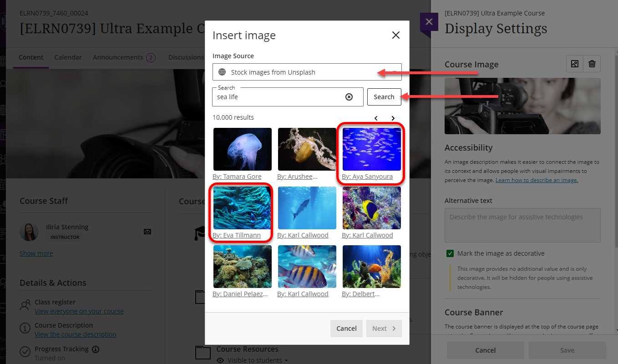Uncheck Mark the image as decorative
The width and height of the screenshot is (618, 364).
(450, 253)
